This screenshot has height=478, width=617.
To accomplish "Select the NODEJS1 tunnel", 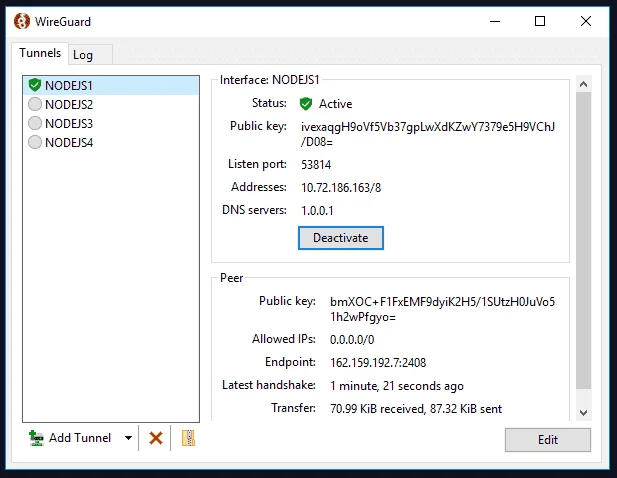I will pyautogui.click(x=111, y=85).
